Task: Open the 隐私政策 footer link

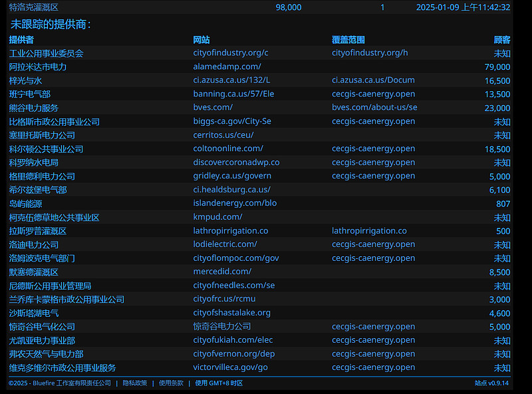Action: pyautogui.click(x=135, y=383)
